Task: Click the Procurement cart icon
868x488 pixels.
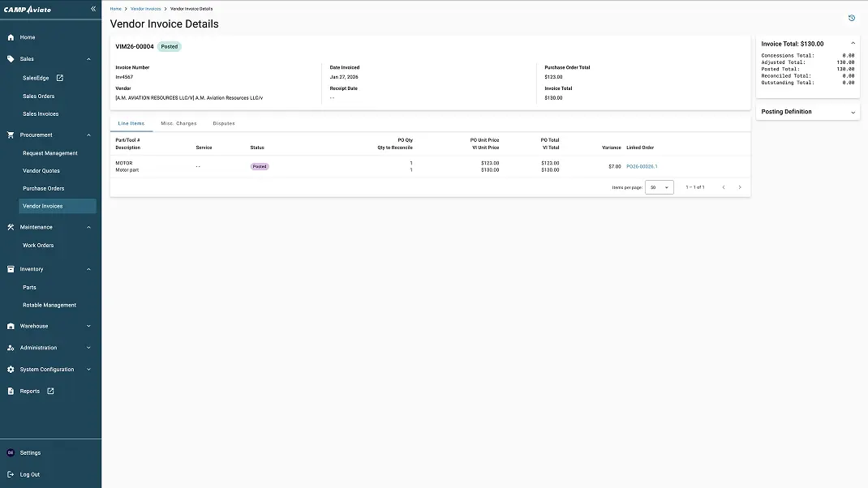Action: (11, 135)
